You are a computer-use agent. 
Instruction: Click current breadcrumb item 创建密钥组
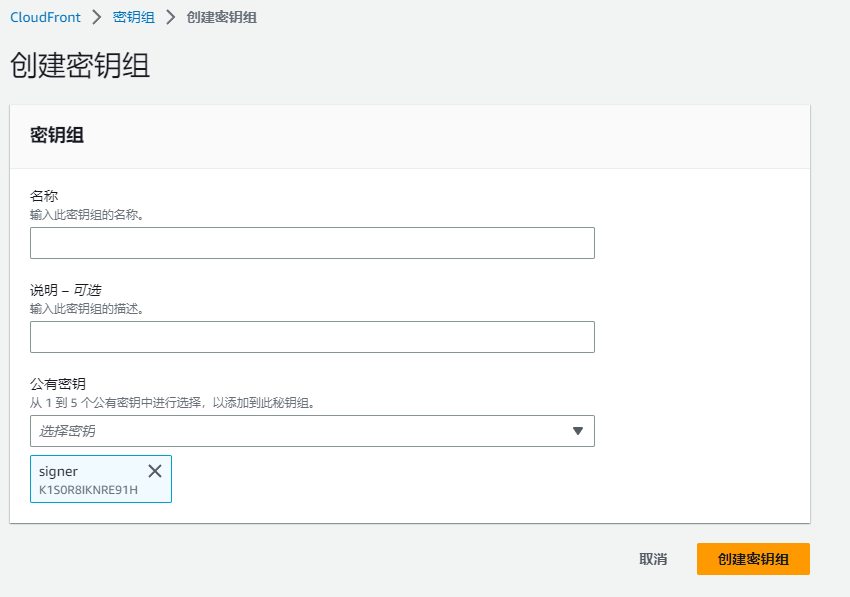pos(221,17)
